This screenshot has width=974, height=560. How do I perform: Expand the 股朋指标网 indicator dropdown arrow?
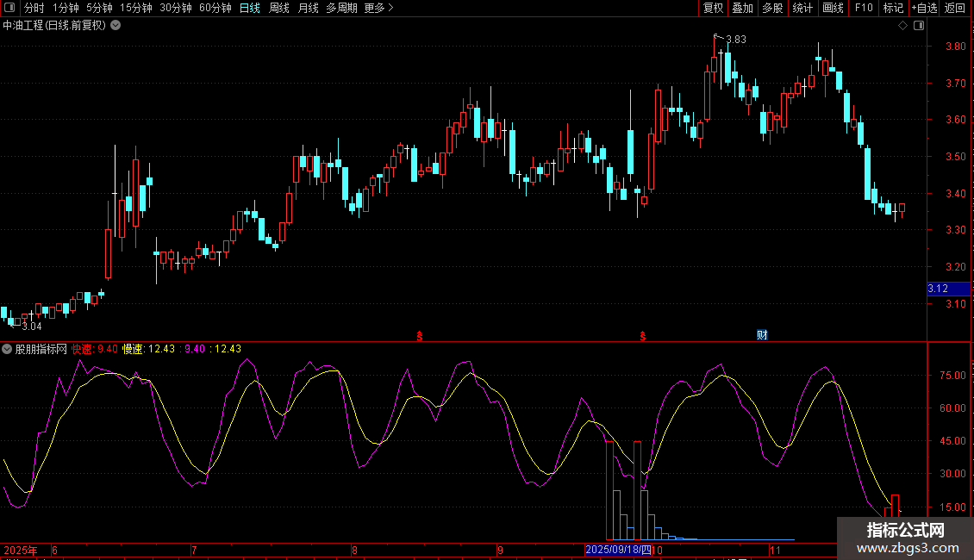tap(7, 349)
